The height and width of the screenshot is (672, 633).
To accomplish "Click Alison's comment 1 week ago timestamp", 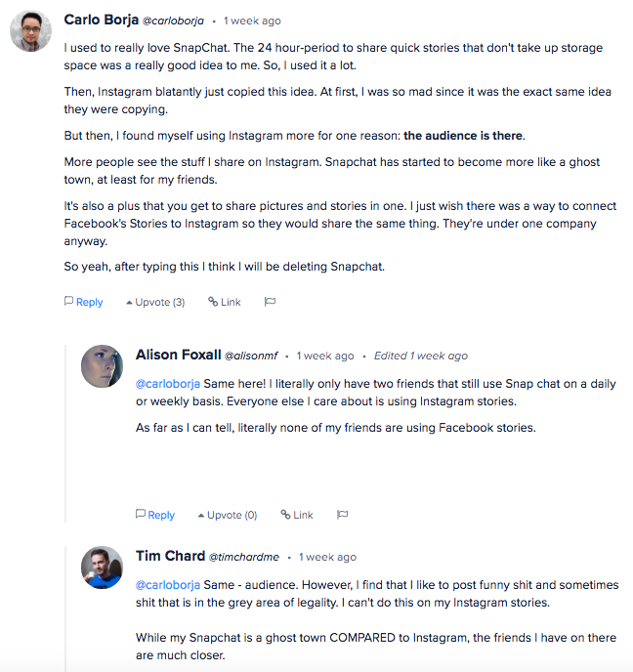I will (325, 356).
